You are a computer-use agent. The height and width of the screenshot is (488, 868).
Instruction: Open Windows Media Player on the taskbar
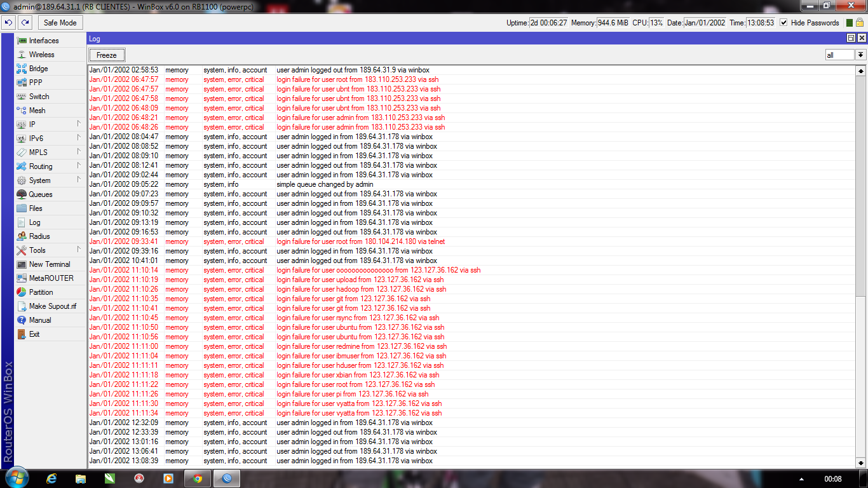pos(168,478)
